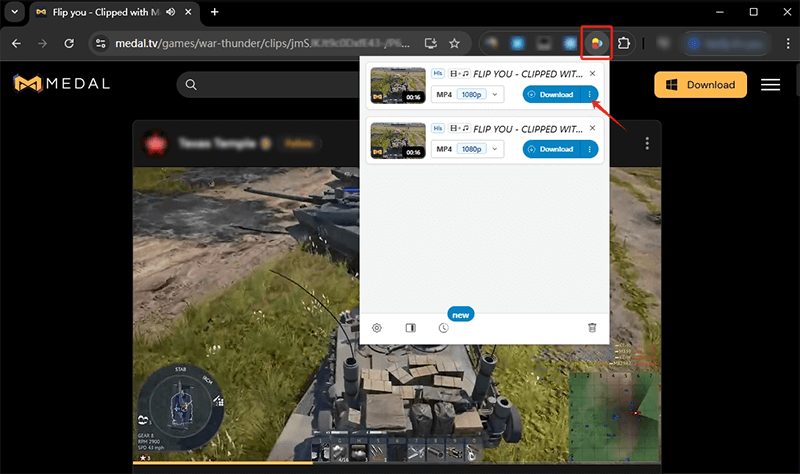Remove second video entry from list
This screenshot has width=800, height=474.
592,128
